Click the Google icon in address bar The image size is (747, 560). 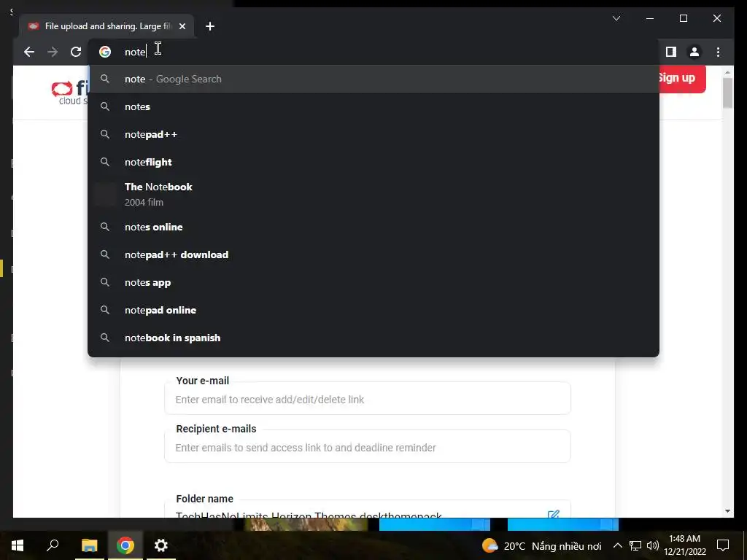click(105, 52)
